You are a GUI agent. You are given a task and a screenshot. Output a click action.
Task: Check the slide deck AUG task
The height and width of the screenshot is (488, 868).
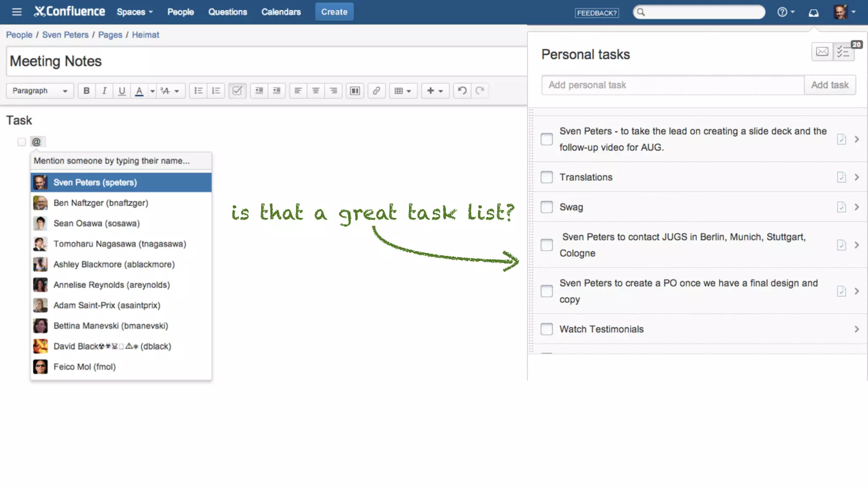click(547, 139)
